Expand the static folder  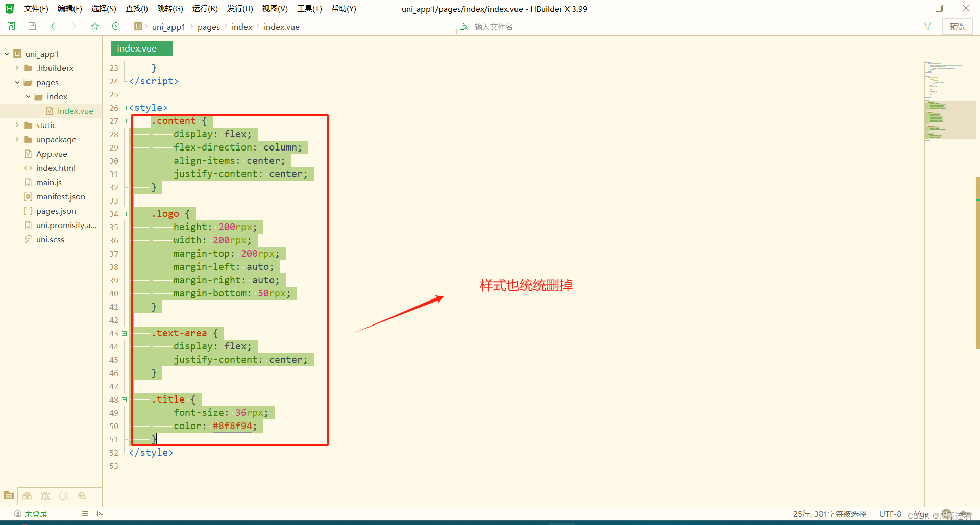tap(17, 125)
